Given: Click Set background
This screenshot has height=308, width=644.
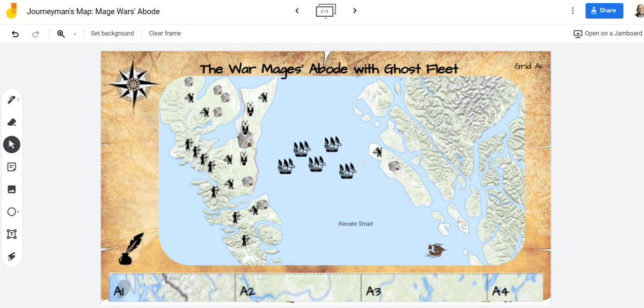Looking at the screenshot, I should point(112,33).
